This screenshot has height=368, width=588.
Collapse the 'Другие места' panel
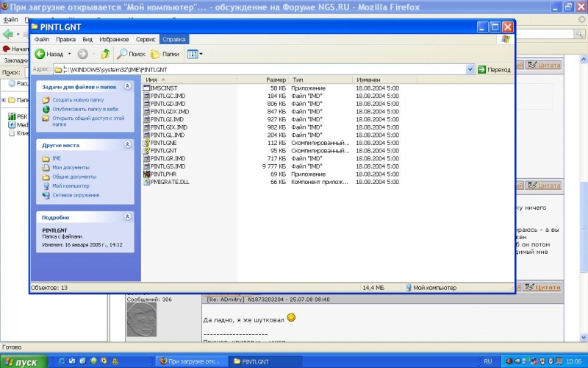pos(127,145)
